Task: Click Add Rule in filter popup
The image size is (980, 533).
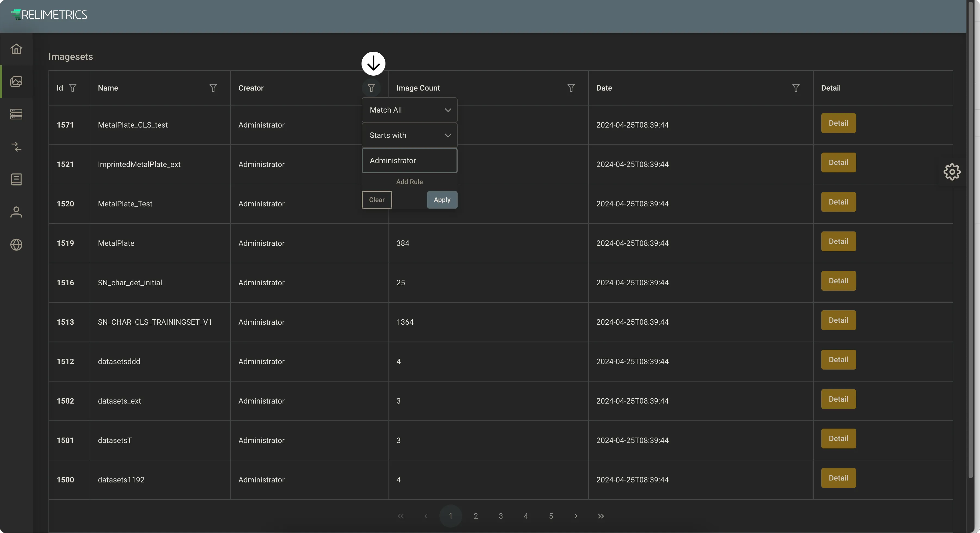Action: (409, 182)
